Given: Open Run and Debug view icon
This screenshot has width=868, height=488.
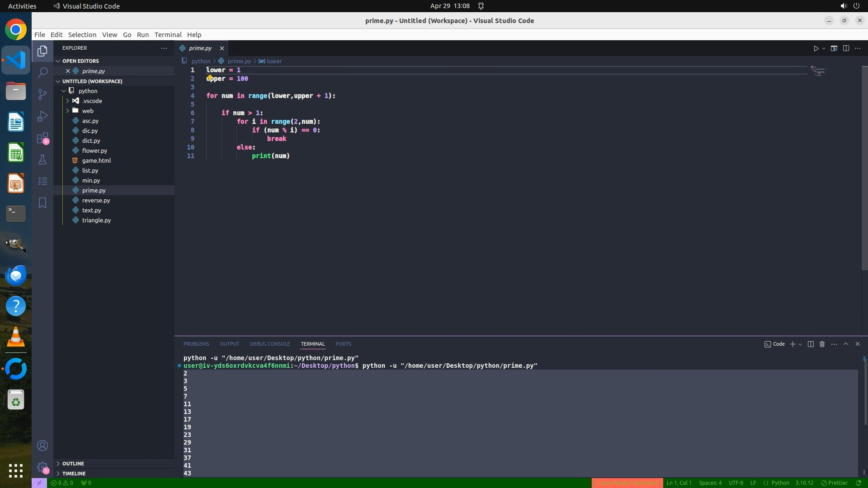Looking at the screenshot, I should click(x=42, y=116).
